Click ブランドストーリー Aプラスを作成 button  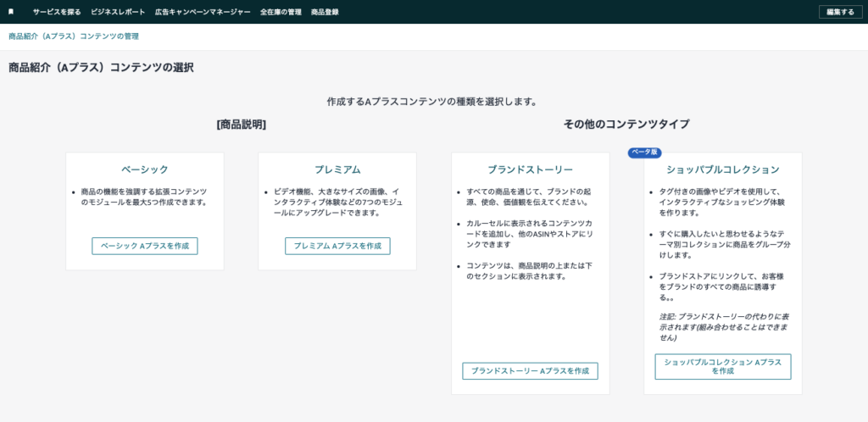pos(531,371)
